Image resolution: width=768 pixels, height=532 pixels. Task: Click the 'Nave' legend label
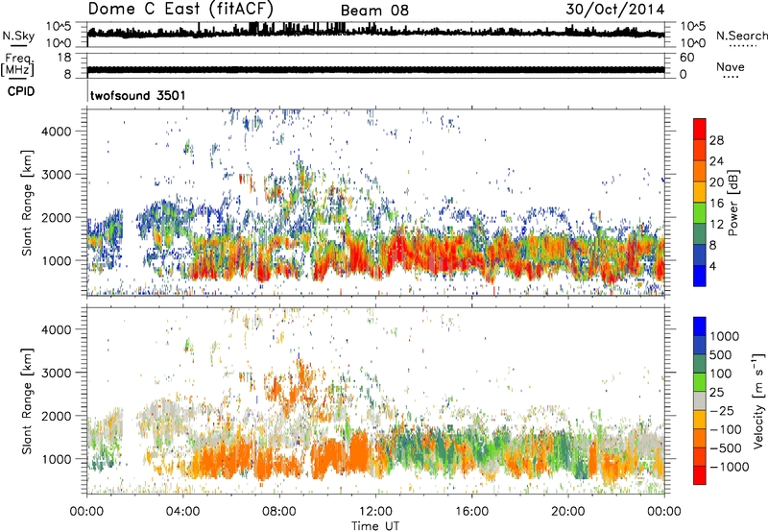pos(731,66)
